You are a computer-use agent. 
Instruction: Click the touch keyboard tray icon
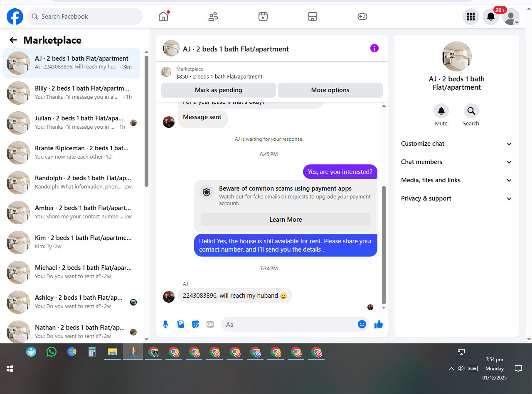click(x=473, y=368)
